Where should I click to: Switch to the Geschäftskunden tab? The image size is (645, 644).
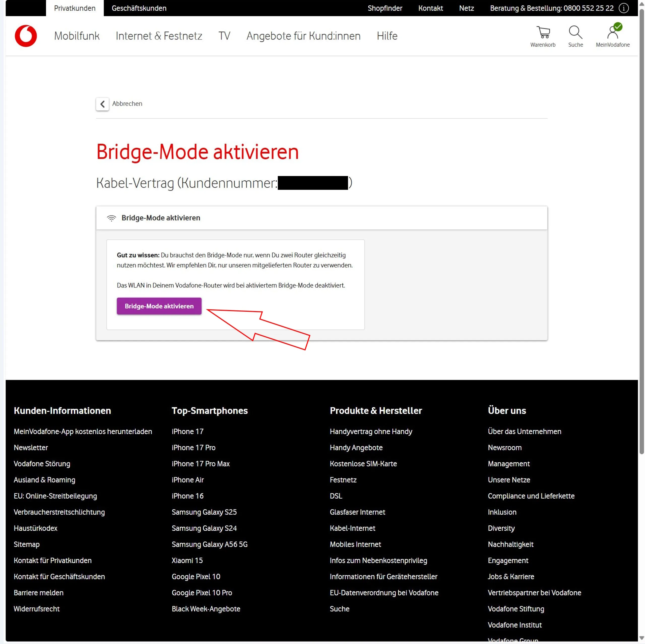139,8
